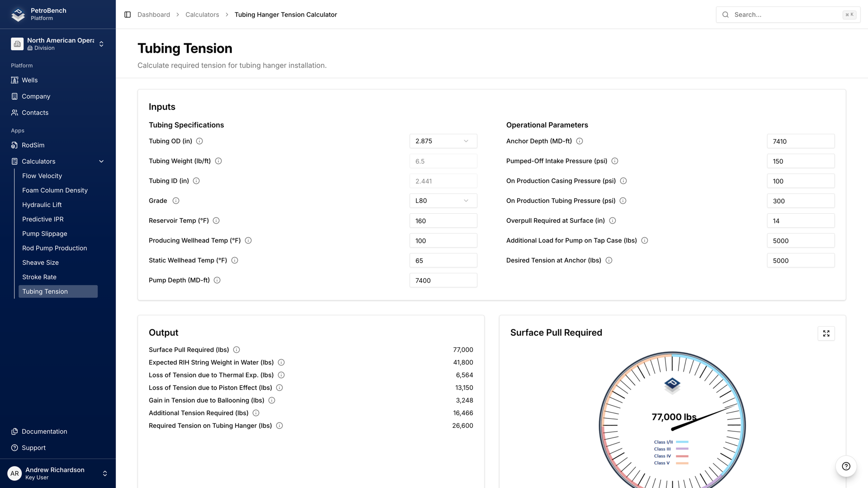Image resolution: width=868 pixels, height=488 pixels.
Task: Click the help bubble at bottom right
Action: coord(845,466)
